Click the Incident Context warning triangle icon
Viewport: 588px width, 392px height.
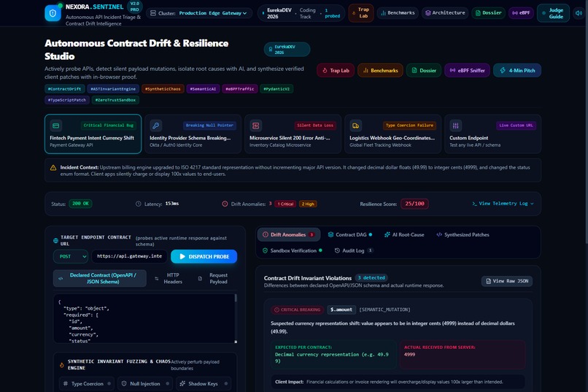[x=53, y=168]
